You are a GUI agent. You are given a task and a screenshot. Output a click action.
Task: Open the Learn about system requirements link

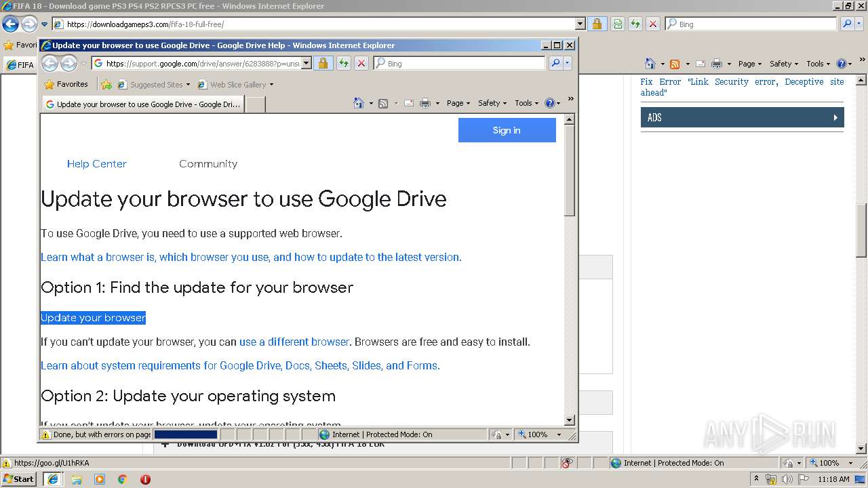(x=240, y=365)
